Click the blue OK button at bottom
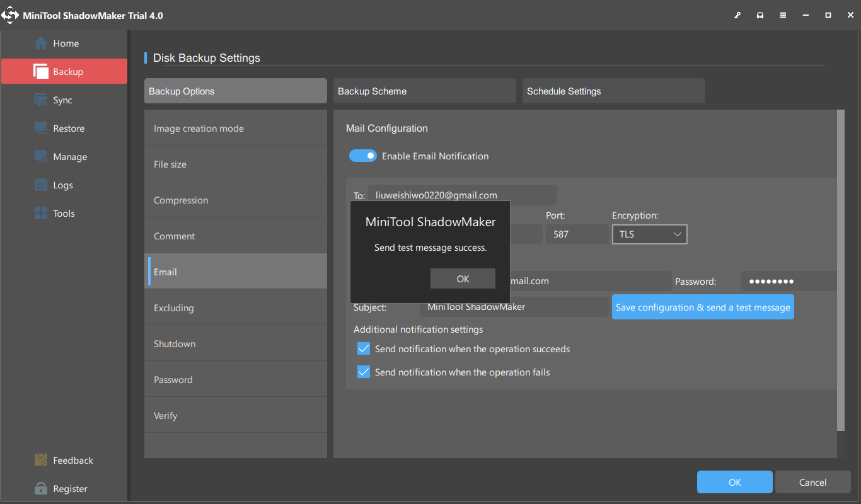The width and height of the screenshot is (861, 504). [735, 482]
